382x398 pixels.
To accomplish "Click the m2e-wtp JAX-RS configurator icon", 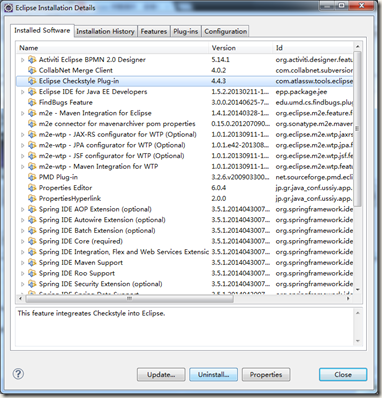I will point(32,134).
